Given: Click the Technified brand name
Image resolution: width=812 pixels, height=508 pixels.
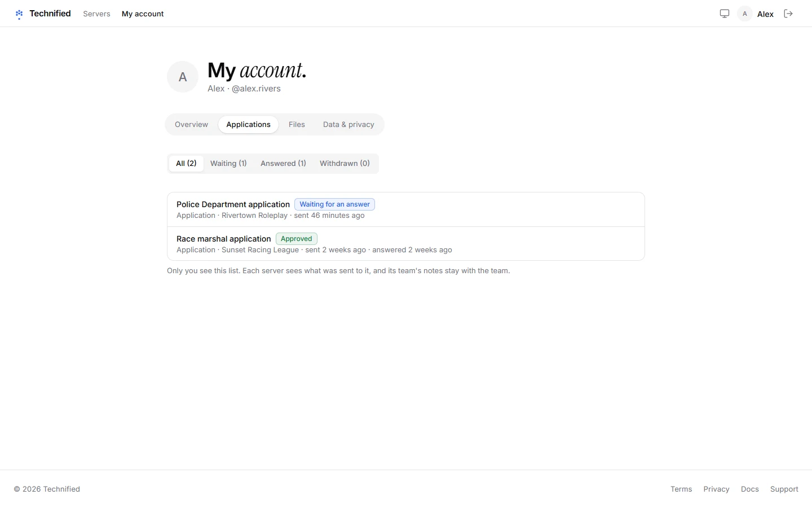Looking at the screenshot, I should [x=50, y=14].
